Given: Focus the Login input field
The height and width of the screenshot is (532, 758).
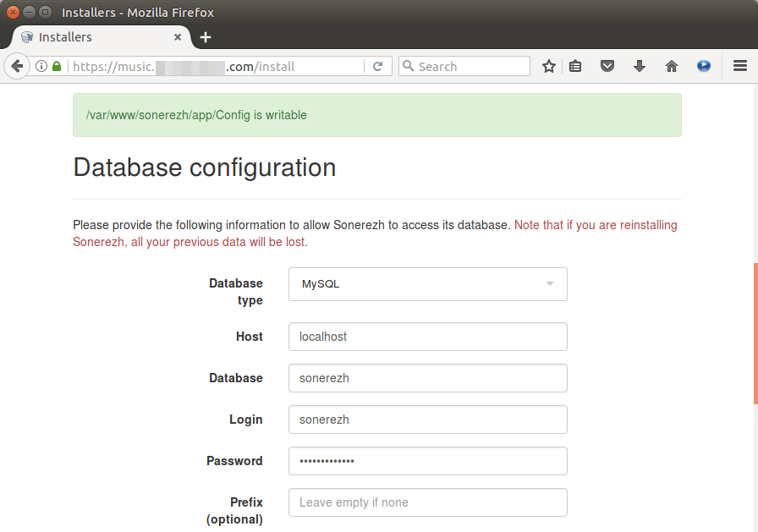Looking at the screenshot, I should pos(427,420).
